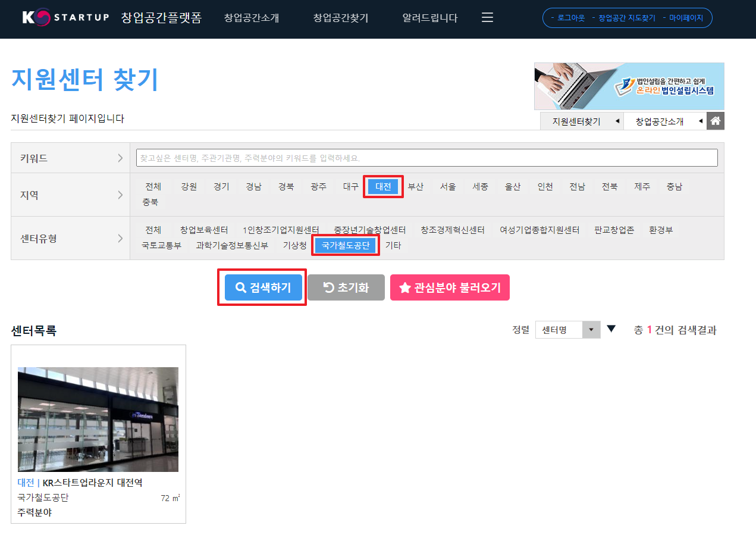This screenshot has height=538, width=756.
Task: Select center type 창업보육센터
Action: [x=204, y=230]
